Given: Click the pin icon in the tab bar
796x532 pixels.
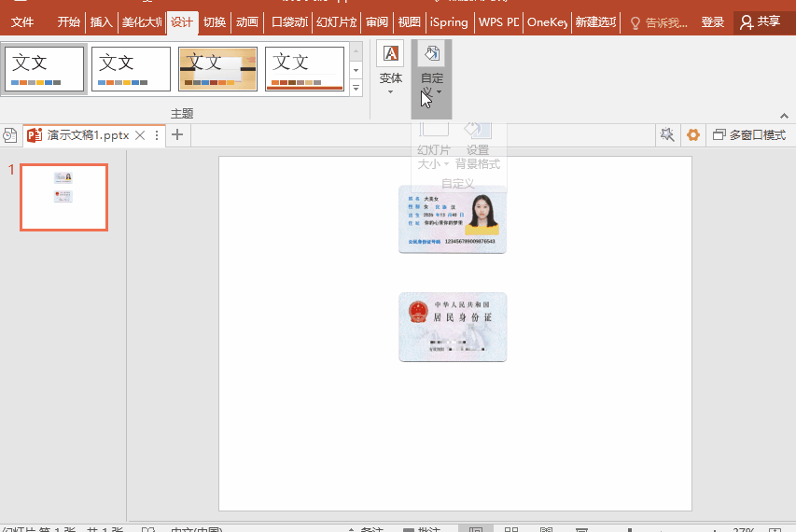Looking at the screenshot, I should click(667, 134).
